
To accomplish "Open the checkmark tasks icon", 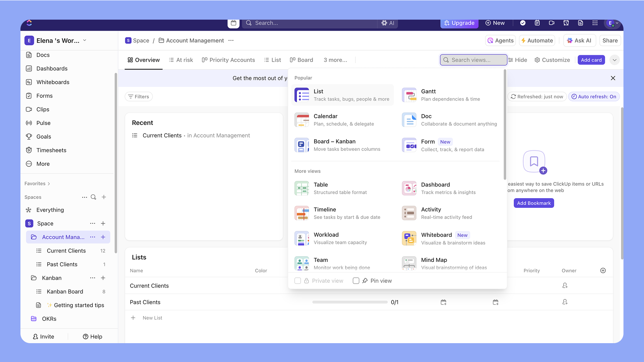I will (x=523, y=23).
